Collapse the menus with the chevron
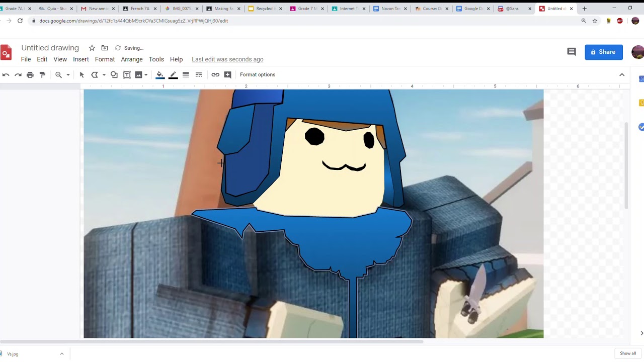This screenshot has width=644, height=362. (x=622, y=74)
